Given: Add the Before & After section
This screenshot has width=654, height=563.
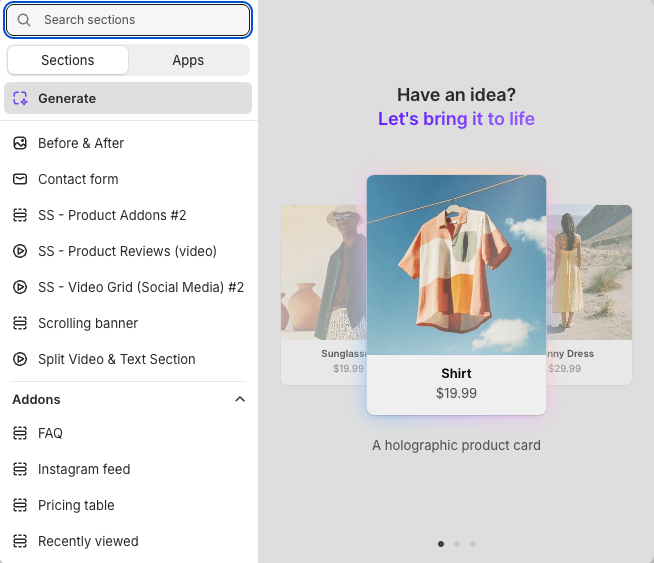Looking at the screenshot, I should (128, 143).
